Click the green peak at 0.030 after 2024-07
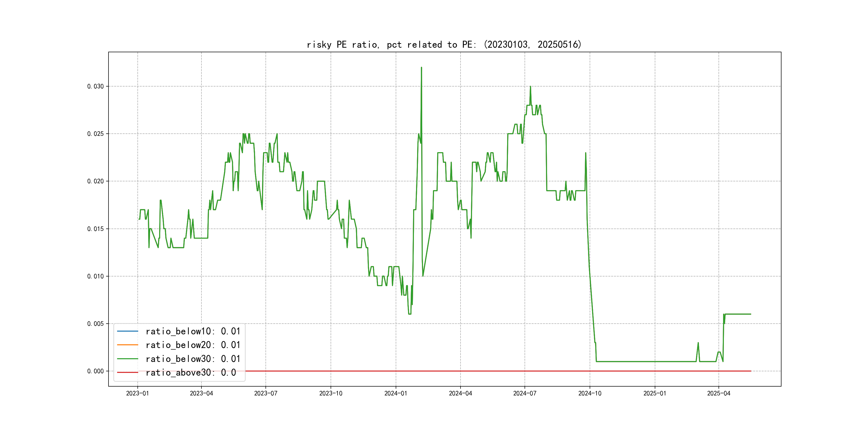868x434 pixels. coord(530,87)
